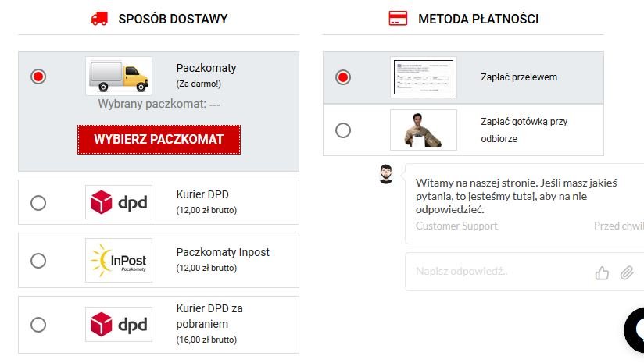Image resolution: width=644 pixels, height=363 pixels.
Task: Click the bank transfer form thumbnail
Action: coord(424,77)
